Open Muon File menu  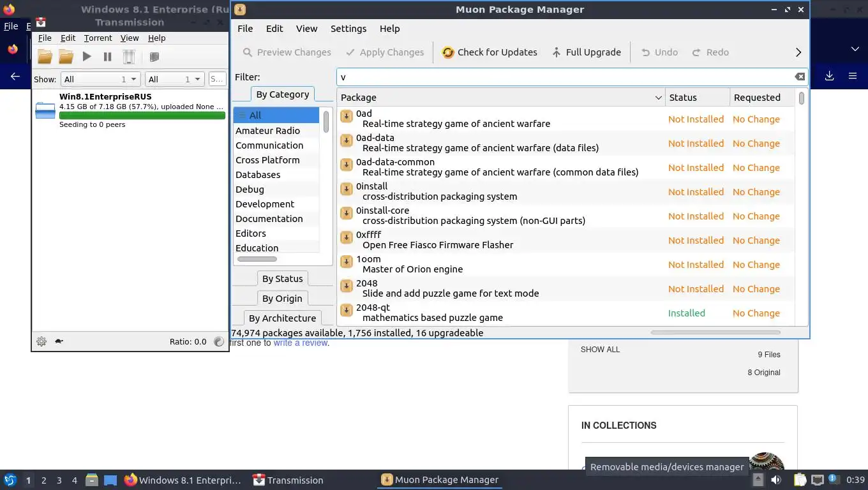(x=245, y=29)
